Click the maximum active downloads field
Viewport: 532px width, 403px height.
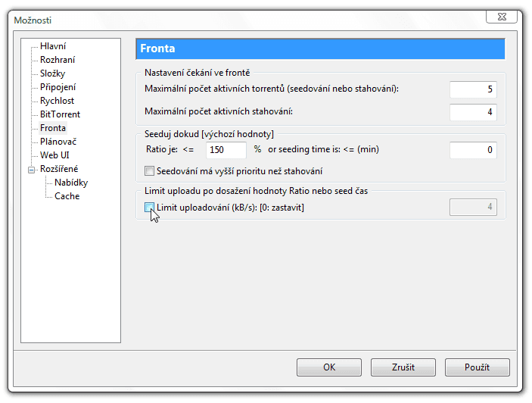pos(473,112)
